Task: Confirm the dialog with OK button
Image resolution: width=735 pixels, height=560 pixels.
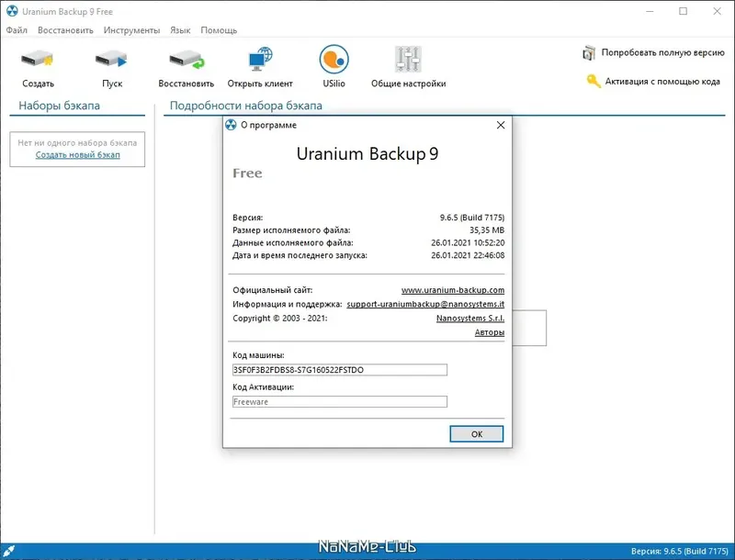Action: [477, 434]
